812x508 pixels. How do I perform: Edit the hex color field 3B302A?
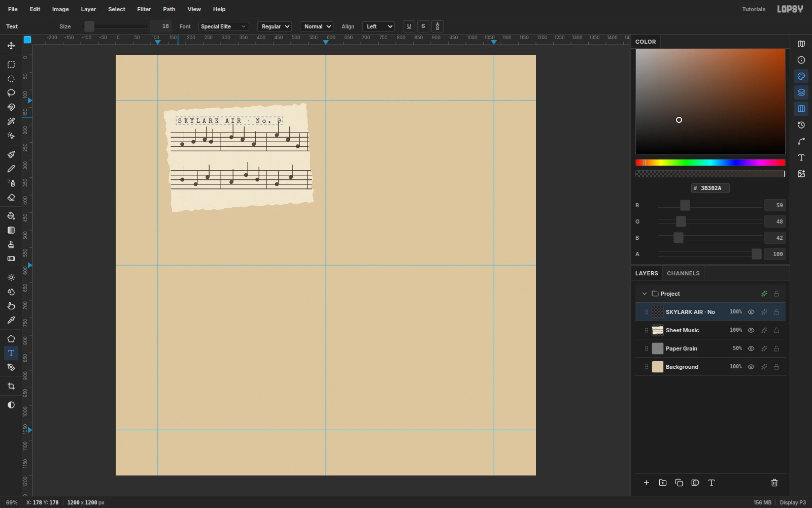710,188
